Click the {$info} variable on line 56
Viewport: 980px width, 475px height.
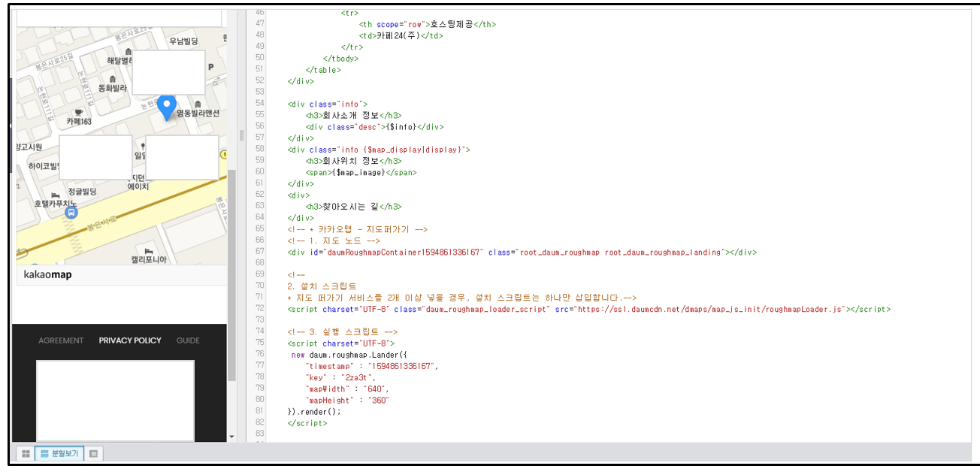coord(402,127)
